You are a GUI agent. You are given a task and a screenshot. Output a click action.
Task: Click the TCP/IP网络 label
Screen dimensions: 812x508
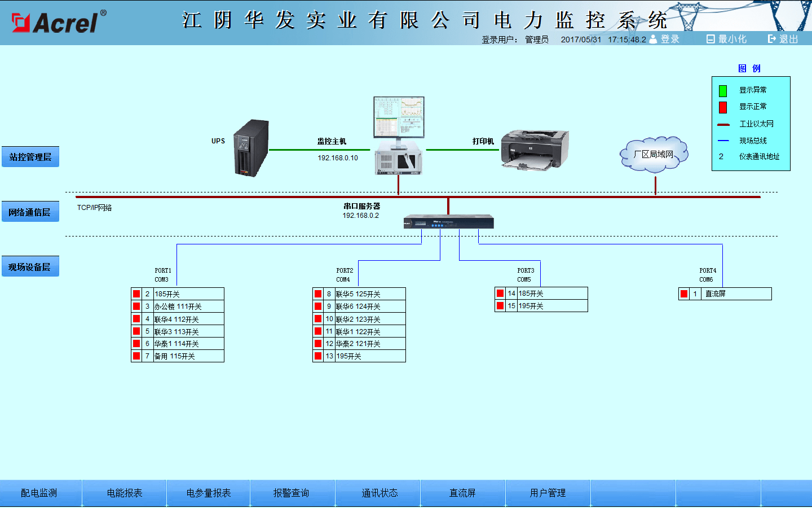(95, 208)
